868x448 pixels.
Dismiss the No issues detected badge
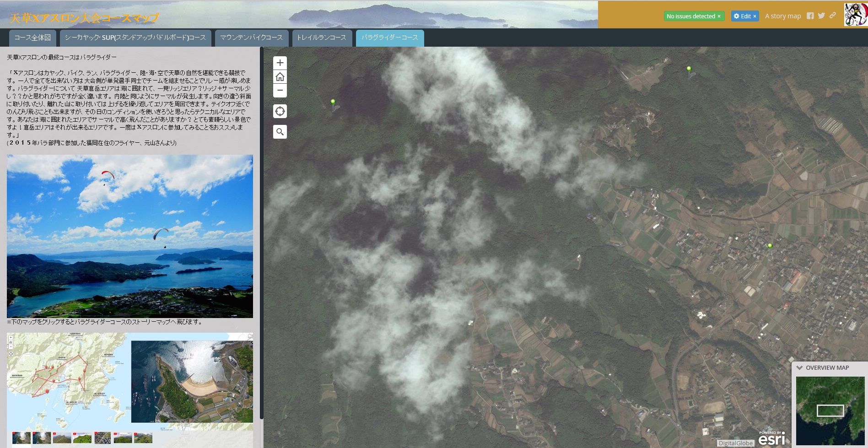pyautogui.click(x=719, y=16)
